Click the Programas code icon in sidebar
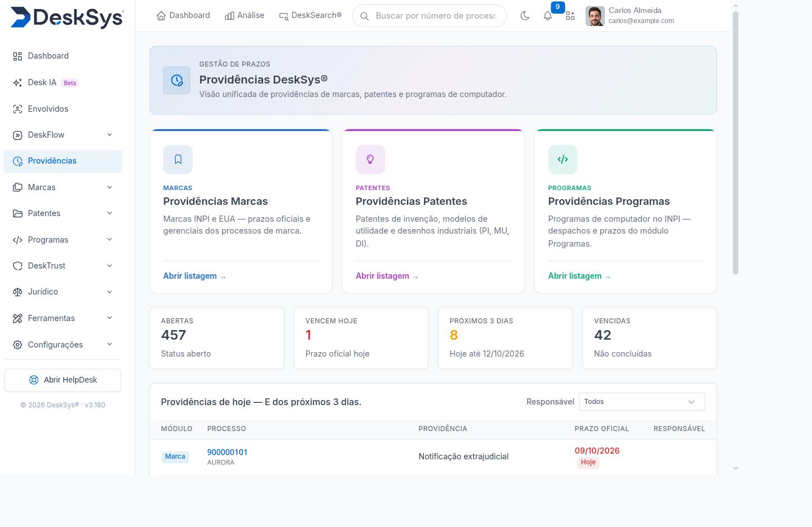Image resolution: width=812 pixels, height=527 pixels. point(18,240)
